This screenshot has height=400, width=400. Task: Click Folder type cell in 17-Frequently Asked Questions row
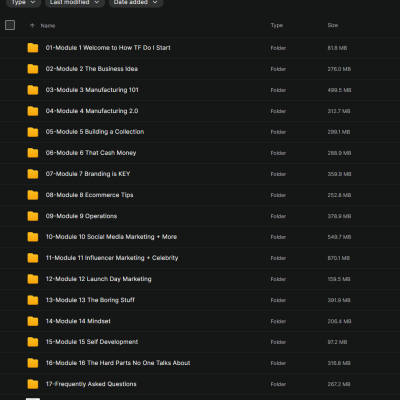coord(278,384)
